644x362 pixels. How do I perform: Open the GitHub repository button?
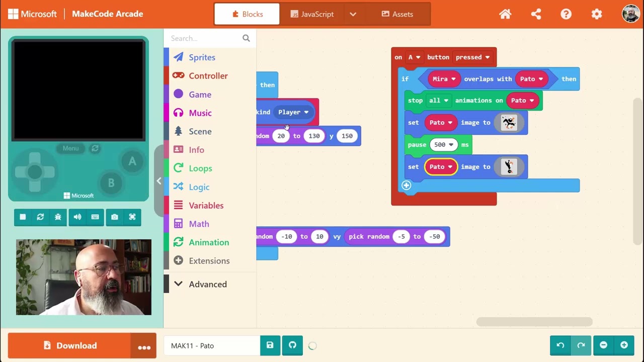click(x=292, y=345)
